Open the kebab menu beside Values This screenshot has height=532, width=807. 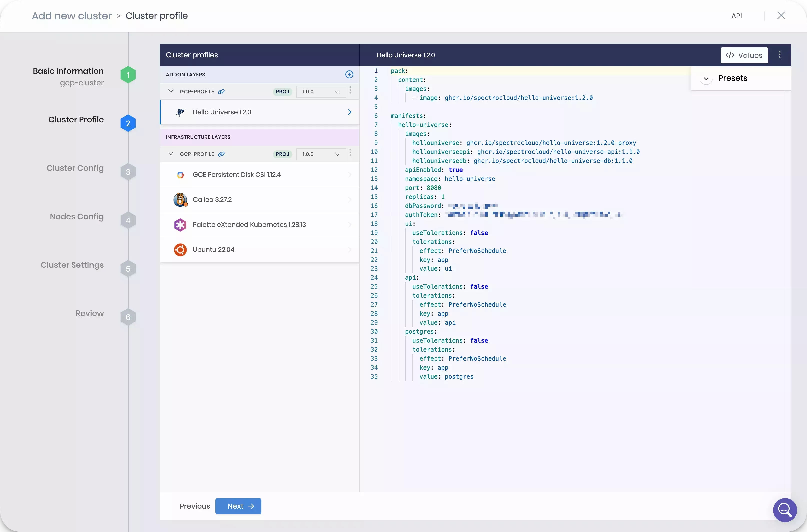pos(779,55)
